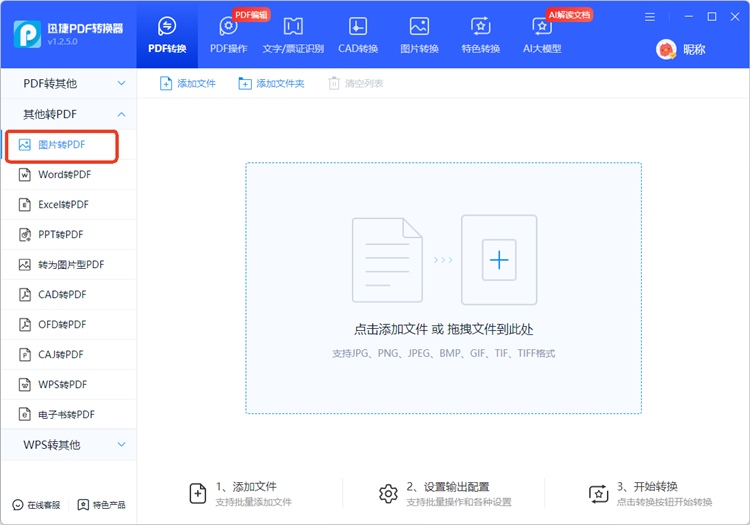Select PPT转PDF text entry
The image size is (750, 525).
pyautogui.click(x=61, y=235)
